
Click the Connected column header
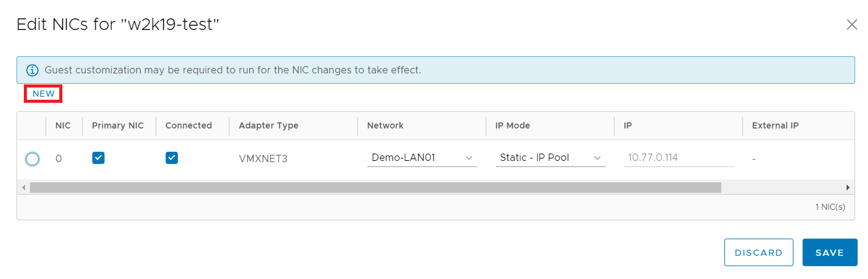(188, 125)
